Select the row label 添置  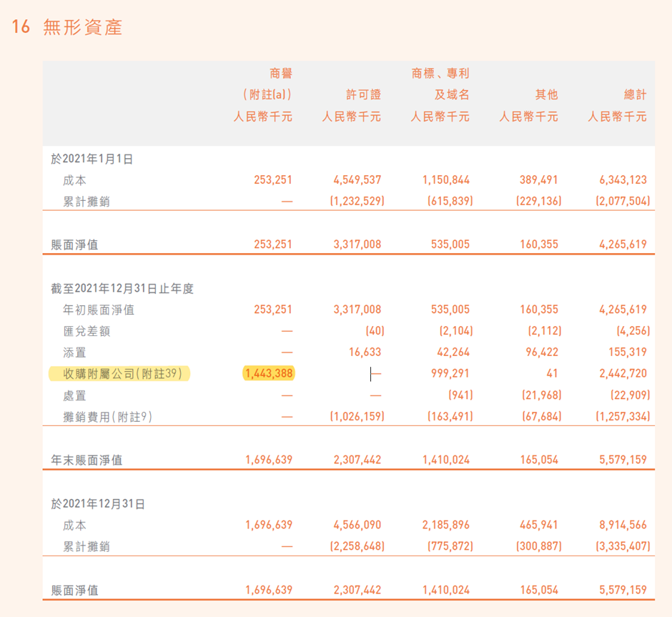tap(74, 352)
